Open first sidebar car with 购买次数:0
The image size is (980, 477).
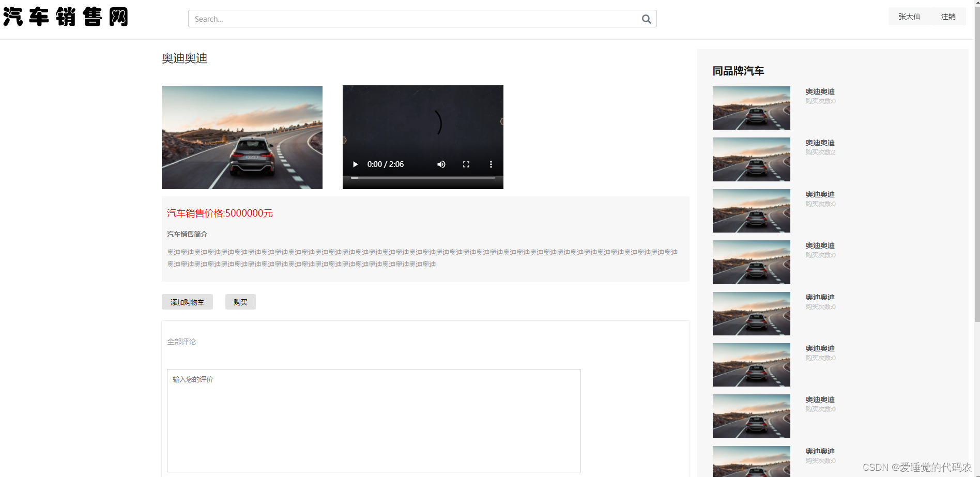[x=751, y=108]
